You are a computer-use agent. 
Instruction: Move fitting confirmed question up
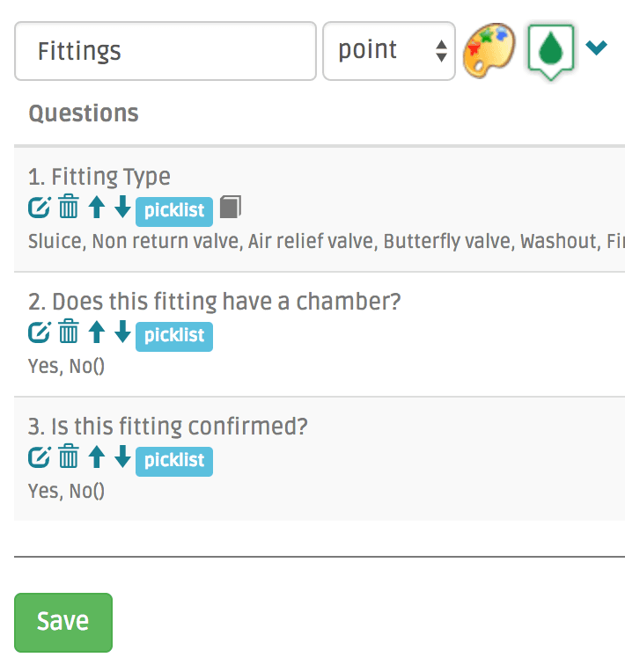click(97, 458)
